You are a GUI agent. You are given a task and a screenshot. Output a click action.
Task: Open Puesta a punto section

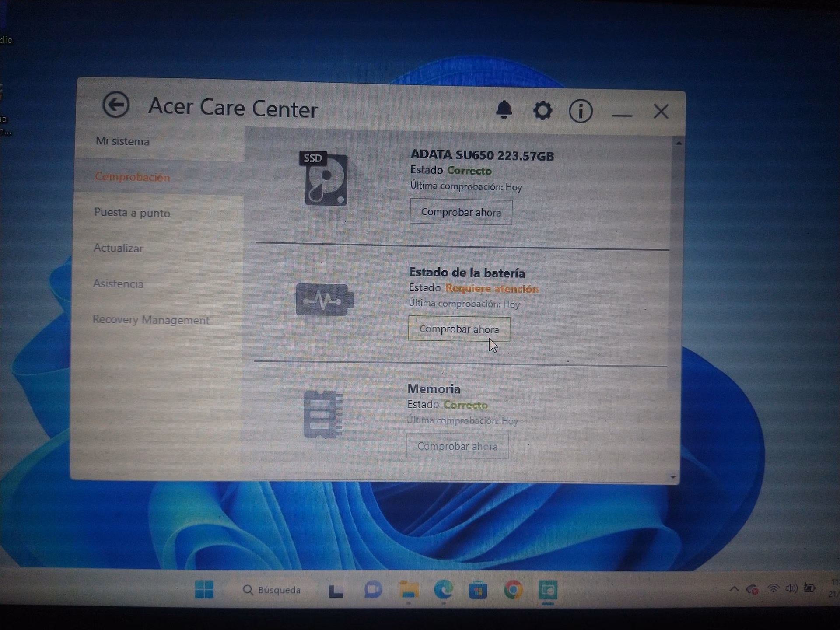[x=132, y=213]
